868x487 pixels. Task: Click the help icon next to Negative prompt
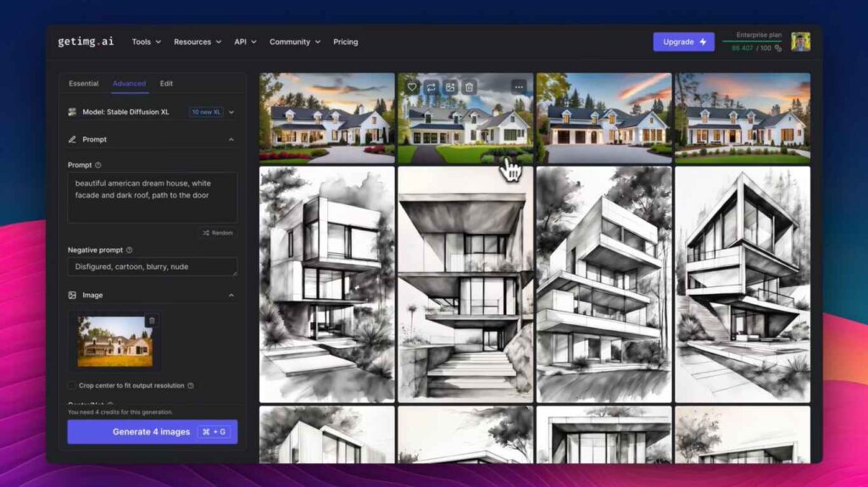129,250
